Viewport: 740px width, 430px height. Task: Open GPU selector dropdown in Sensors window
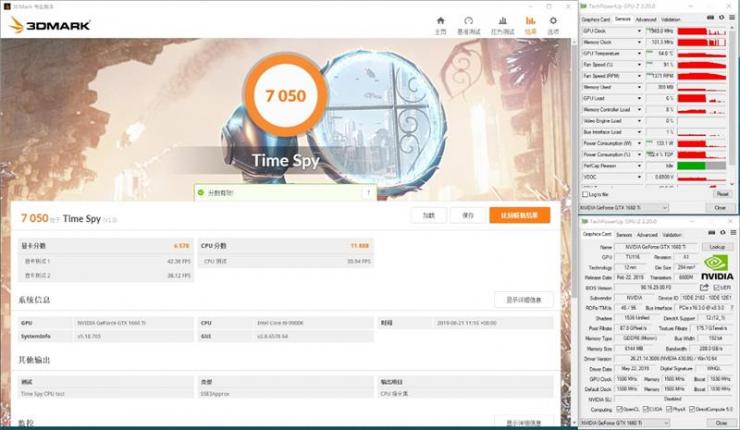coord(624,208)
